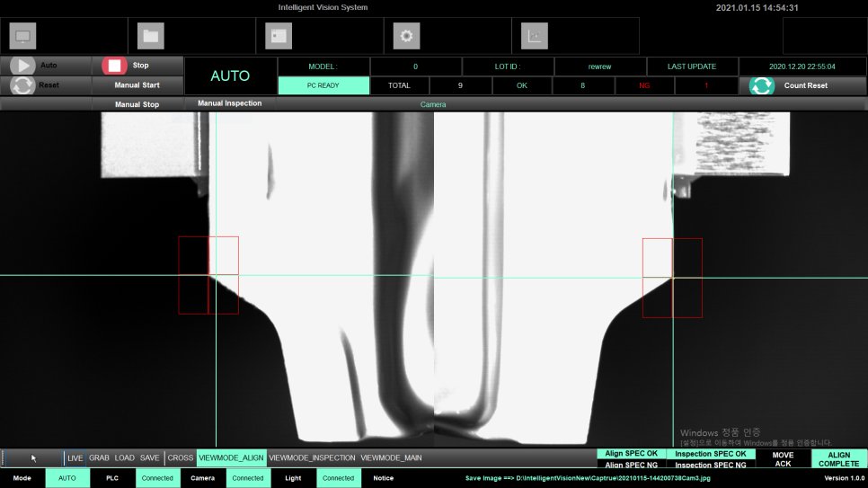The height and width of the screenshot is (488, 868).
Task: Click the Camera panel header
Action: coord(433,104)
